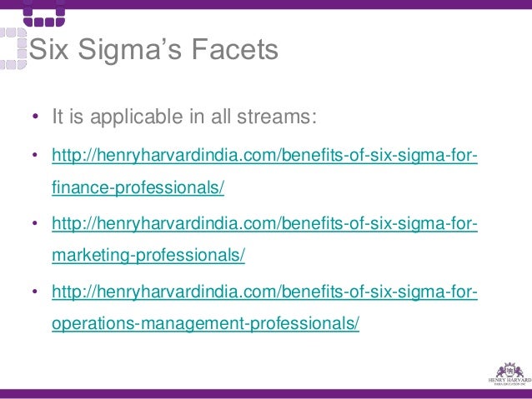The image size is (532, 399).
Task: Click the purple header bar at top
Action: [x=266, y=4]
